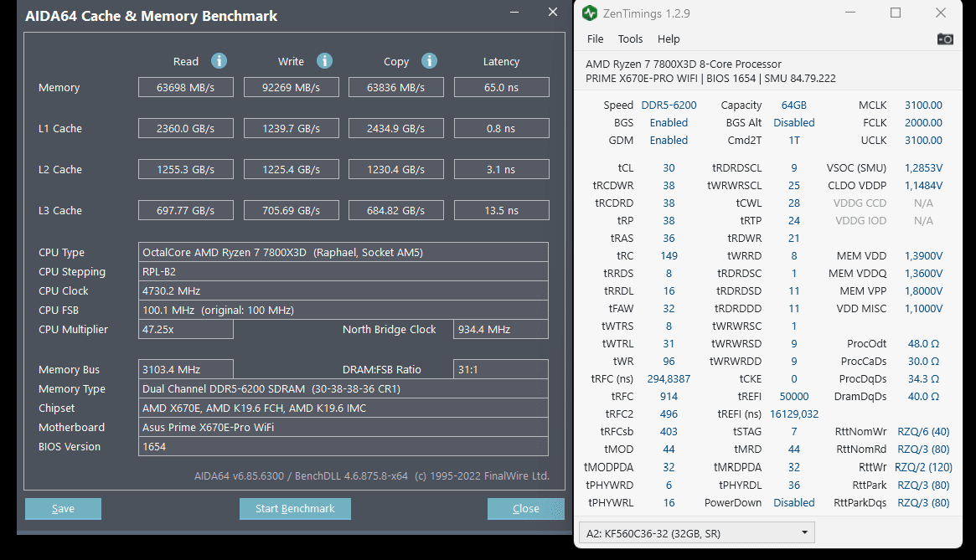Click the CPU FSB field 100.1 MHz
Viewport: 976px width, 560px height.
coord(343,310)
